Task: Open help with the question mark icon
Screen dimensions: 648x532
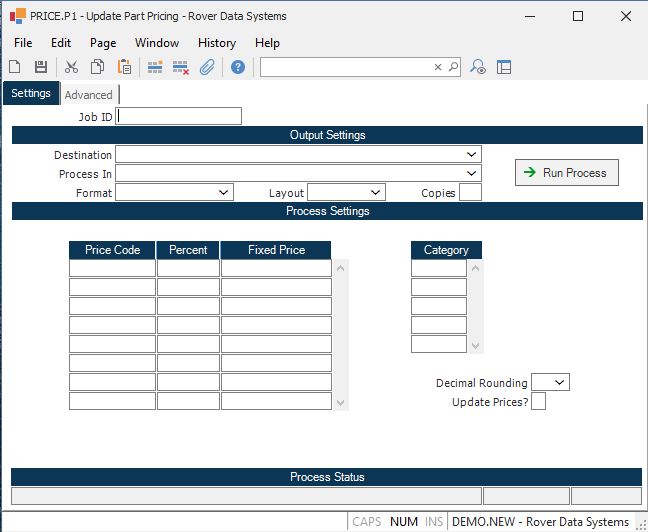Action: point(238,67)
